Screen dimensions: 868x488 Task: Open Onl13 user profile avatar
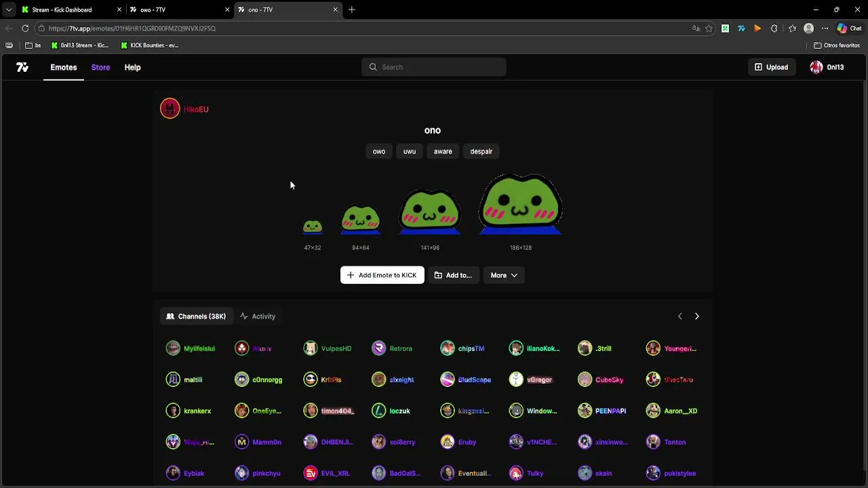pos(816,67)
